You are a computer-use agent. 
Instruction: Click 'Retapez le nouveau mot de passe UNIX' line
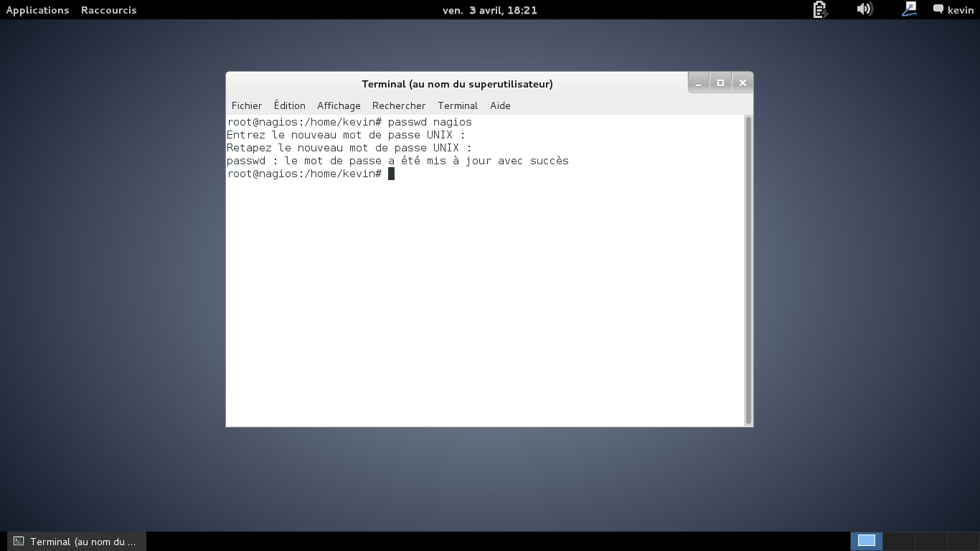(349, 148)
